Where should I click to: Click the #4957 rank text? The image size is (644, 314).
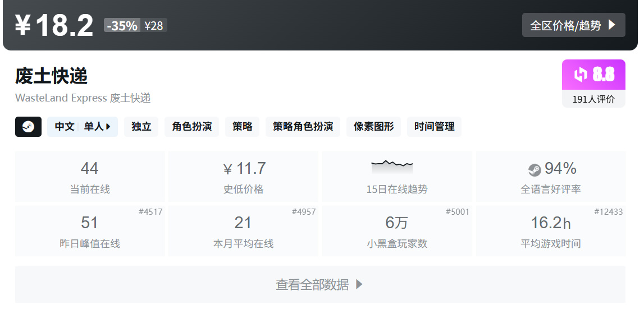click(304, 212)
